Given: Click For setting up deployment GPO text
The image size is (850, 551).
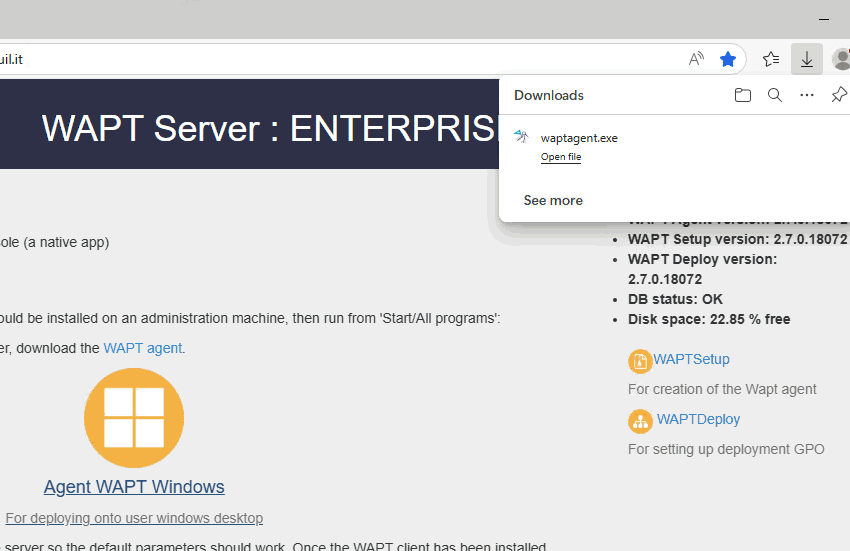Looking at the screenshot, I should pos(726,450).
